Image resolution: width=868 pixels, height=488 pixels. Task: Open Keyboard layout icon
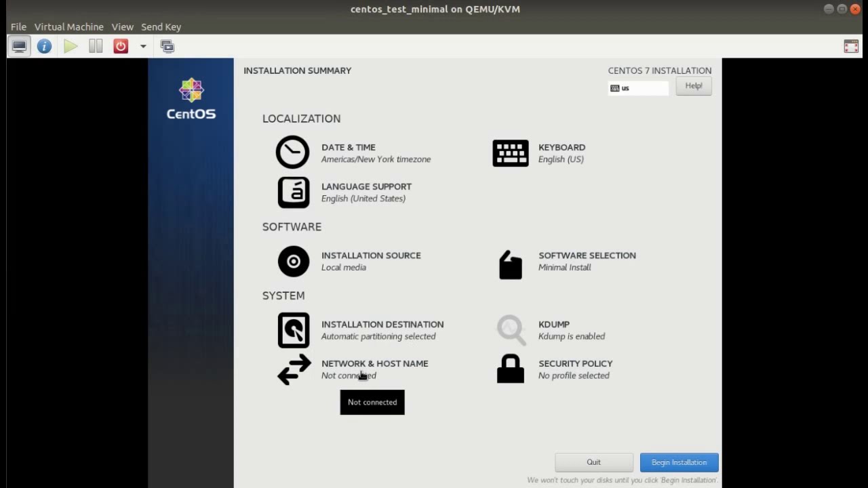pos(511,153)
